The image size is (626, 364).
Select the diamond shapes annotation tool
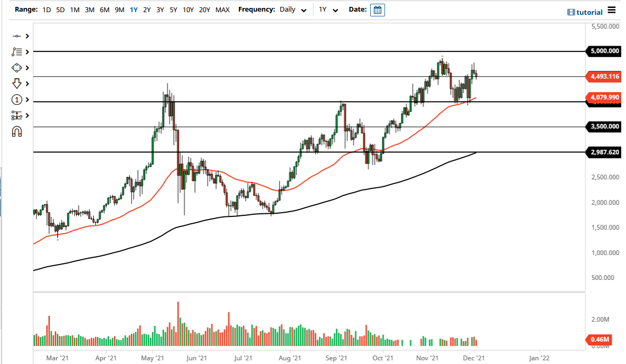click(16, 67)
